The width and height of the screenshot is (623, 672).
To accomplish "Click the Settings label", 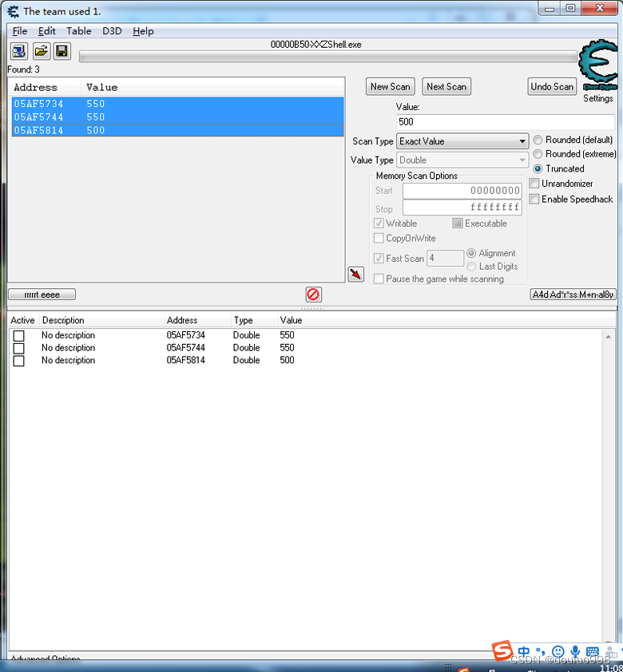I will tap(597, 98).
